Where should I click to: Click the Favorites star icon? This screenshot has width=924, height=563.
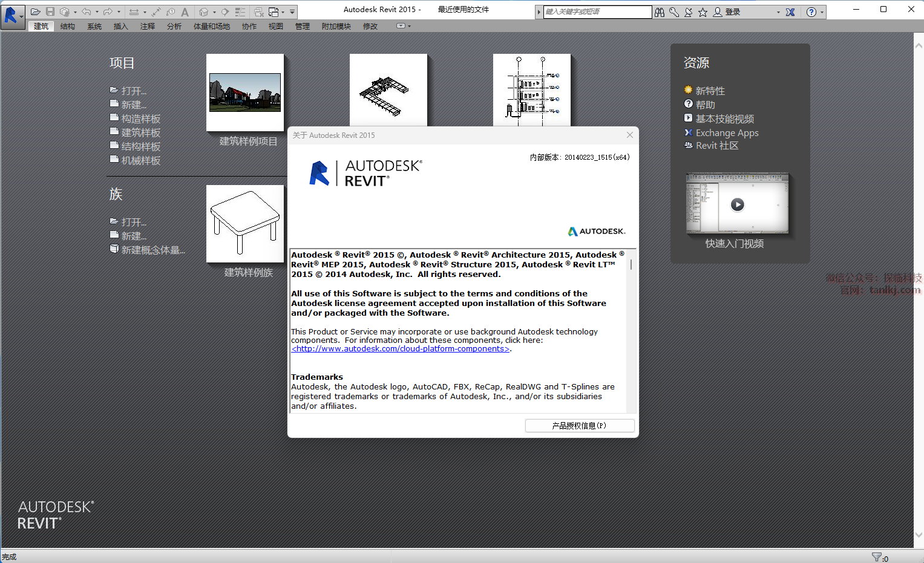click(703, 12)
